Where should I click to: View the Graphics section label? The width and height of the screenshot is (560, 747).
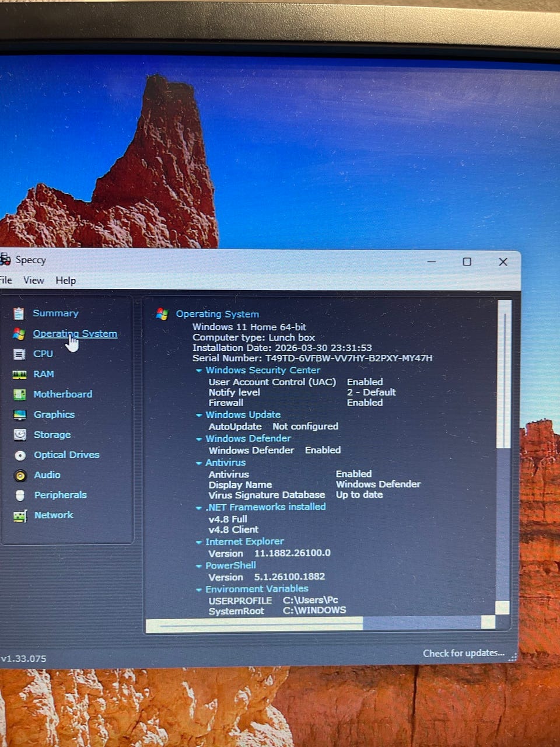[x=54, y=414]
